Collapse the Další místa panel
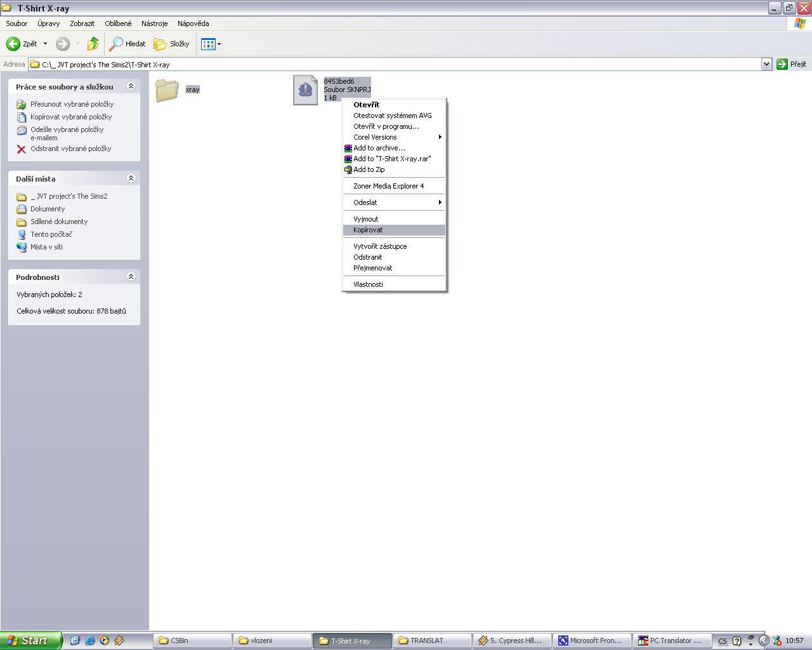The width and height of the screenshot is (812, 650). click(131, 178)
